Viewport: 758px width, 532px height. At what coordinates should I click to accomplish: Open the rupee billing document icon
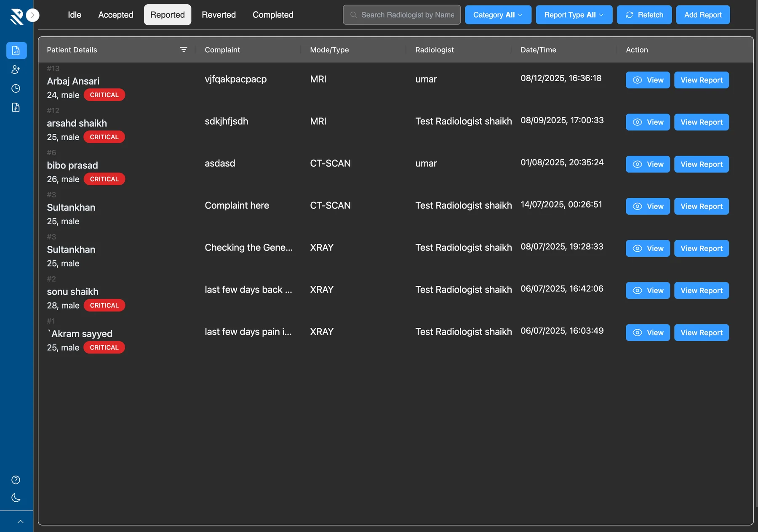click(x=16, y=107)
